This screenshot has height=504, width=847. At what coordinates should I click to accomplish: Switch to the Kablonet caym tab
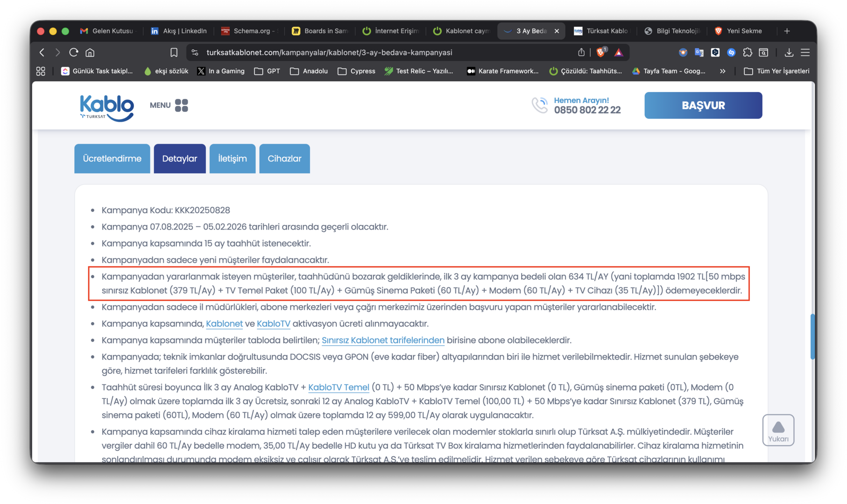(x=461, y=31)
